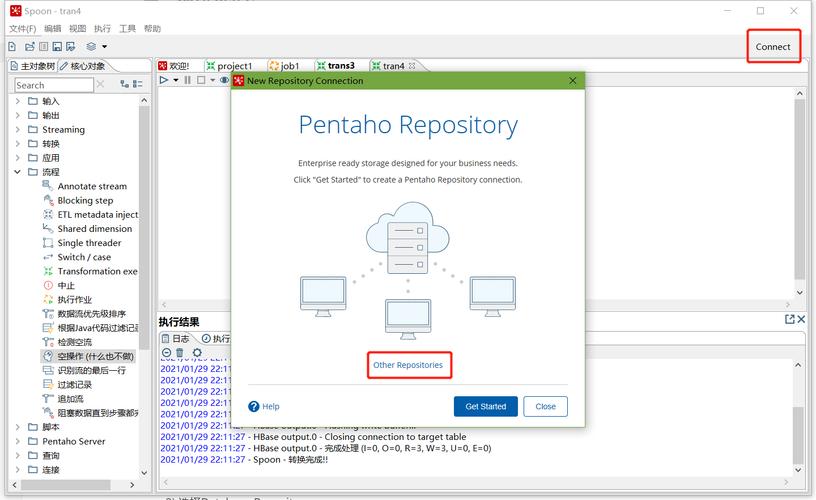Clear the search field with the X icon
This screenshot has width=816, height=500.
100,84
